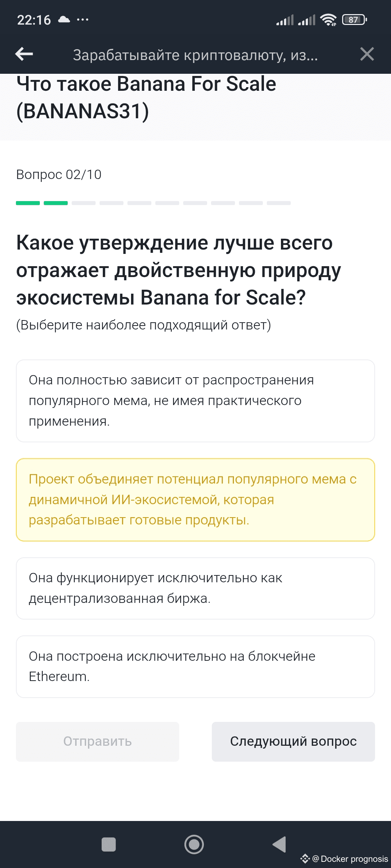The height and width of the screenshot is (868, 391).
Task: Select answer about meme without practical use
Action: (195, 401)
